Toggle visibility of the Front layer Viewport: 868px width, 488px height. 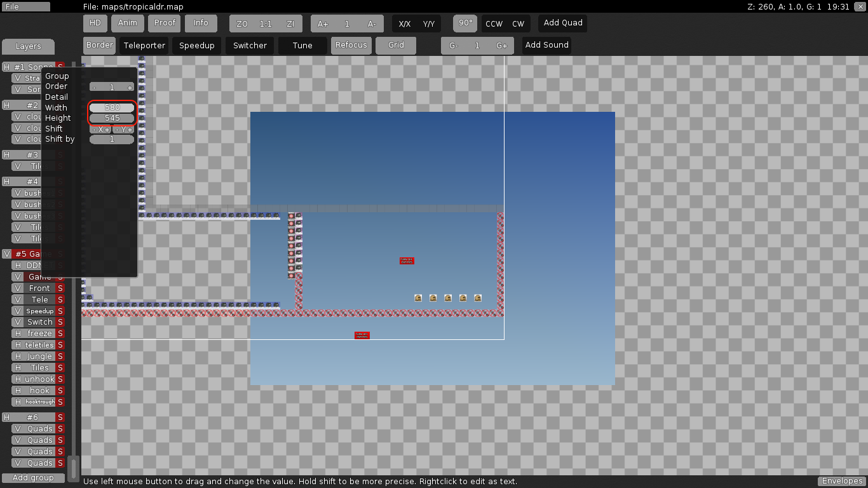(x=18, y=288)
